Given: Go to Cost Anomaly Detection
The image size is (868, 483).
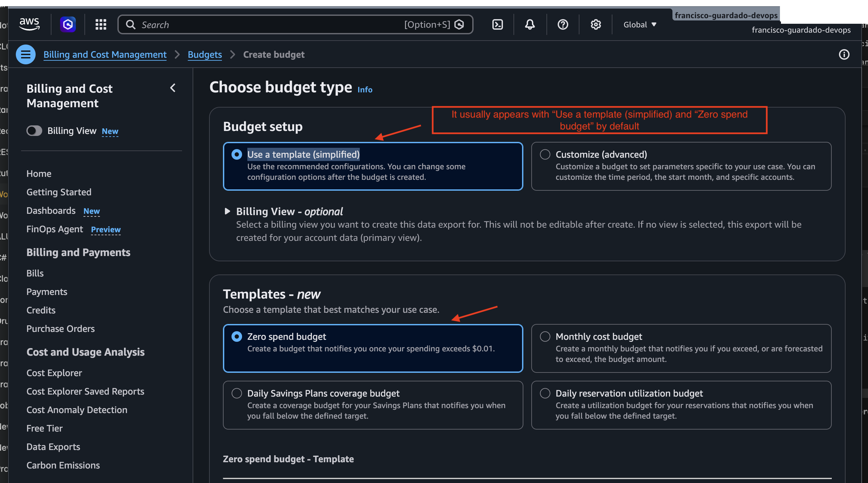Looking at the screenshot, I should point(77,410).
